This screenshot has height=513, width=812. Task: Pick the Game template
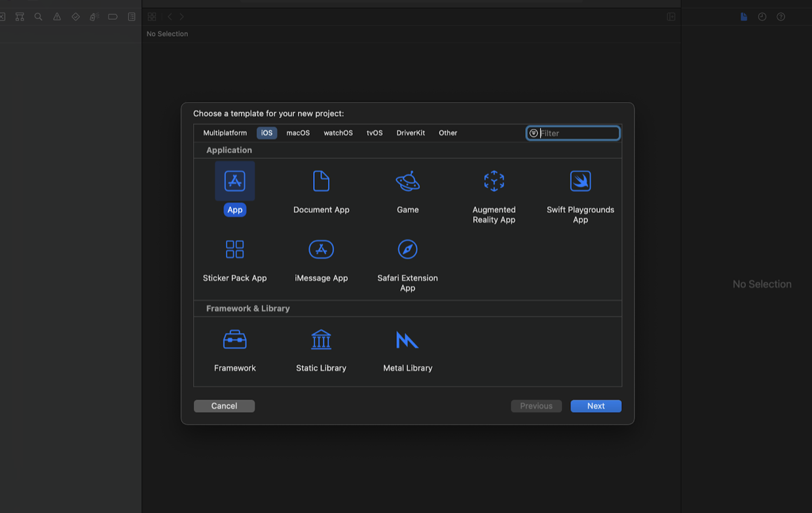pyautogui.click(x=407, y=181)
